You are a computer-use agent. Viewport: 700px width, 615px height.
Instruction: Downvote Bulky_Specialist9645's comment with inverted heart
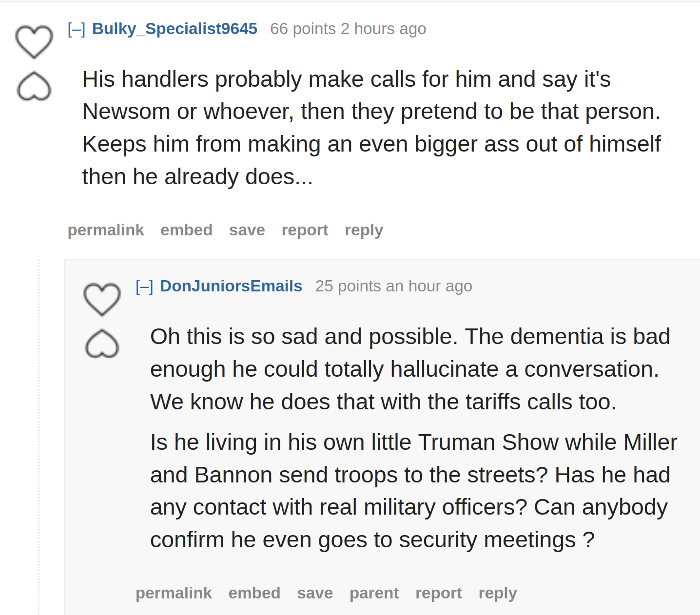pyautogui.click(x=34, y=87)
